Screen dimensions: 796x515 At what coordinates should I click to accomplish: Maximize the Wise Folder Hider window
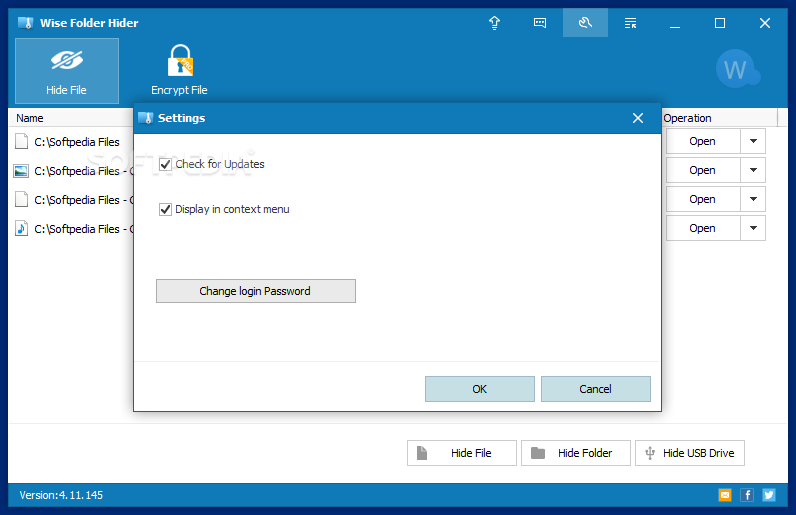coord(720,23)
